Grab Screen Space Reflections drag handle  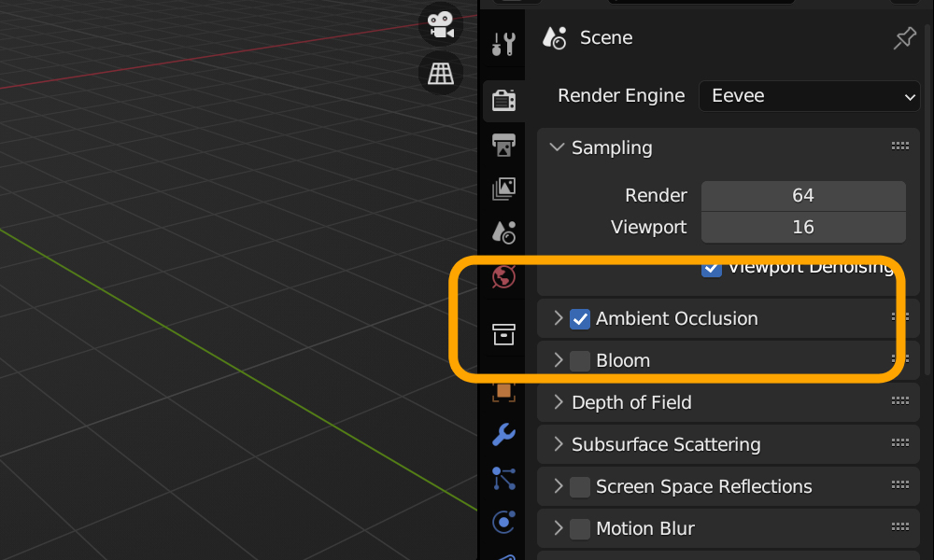pyautogui.click(x=900, y=485)
